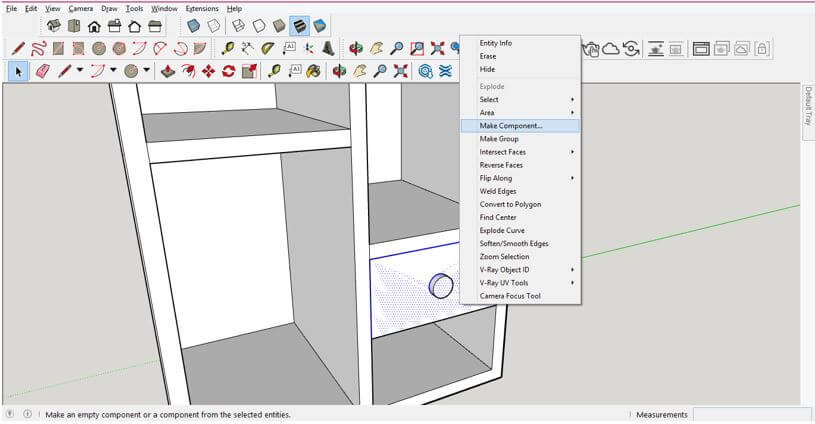Select the Rotated Rectangle tool
This screenshot has height=424, width=815.
pos(78,49)
